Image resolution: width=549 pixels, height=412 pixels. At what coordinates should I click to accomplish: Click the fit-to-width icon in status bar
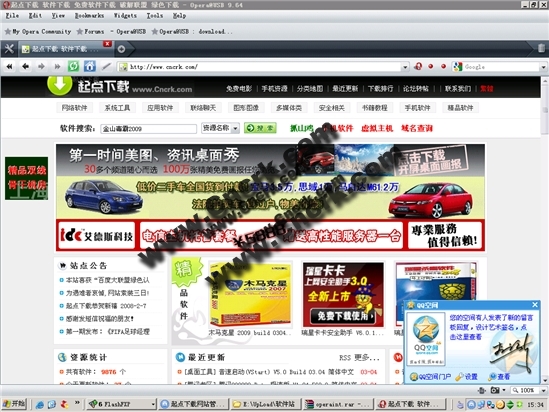(x=482, y=390)
